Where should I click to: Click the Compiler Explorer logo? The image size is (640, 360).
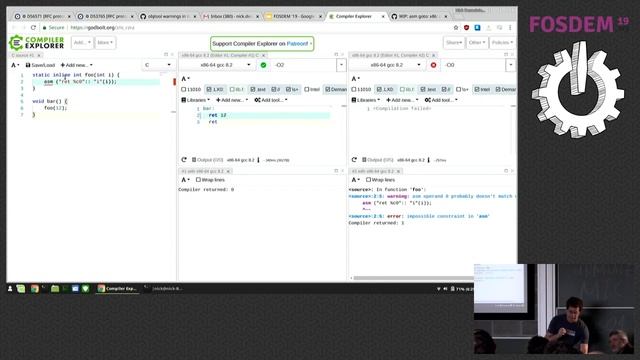click(x=37, y=42)
